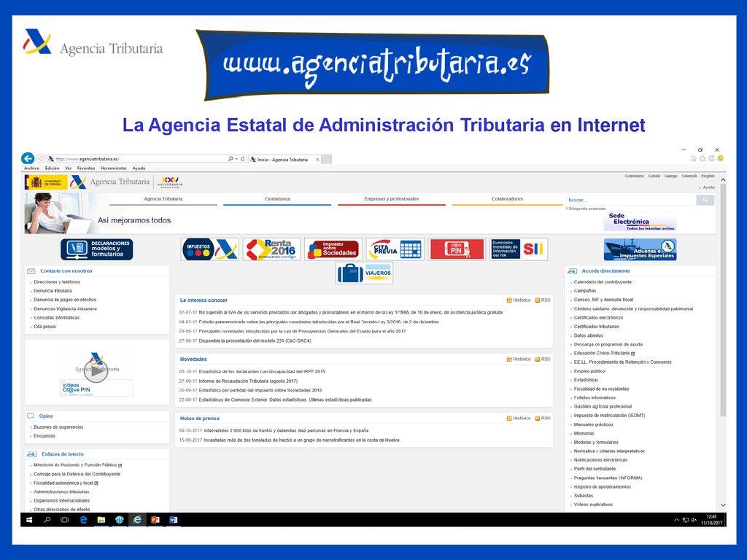Open the Impuestos banner icon
747x560 pixels.
pos(209,249)
